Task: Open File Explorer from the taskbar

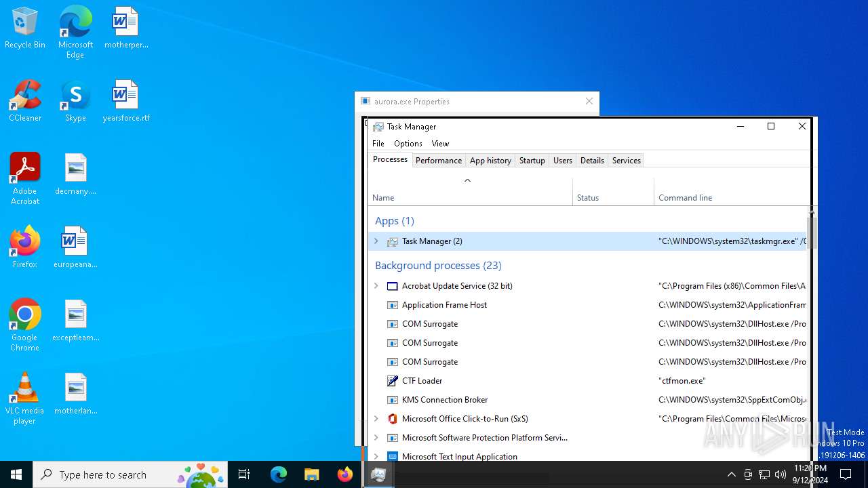Action: point(312,474)
